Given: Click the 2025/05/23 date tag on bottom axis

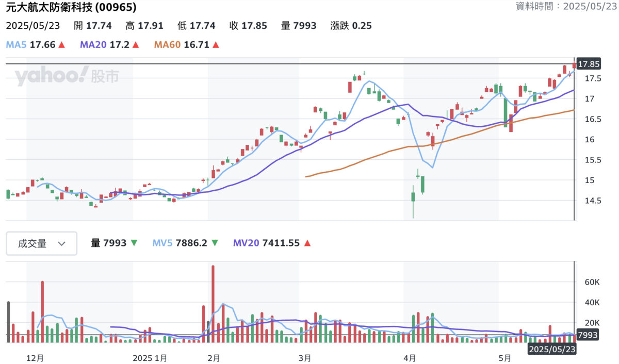Looking at the screenshot, I should click(x=551, y=349).
